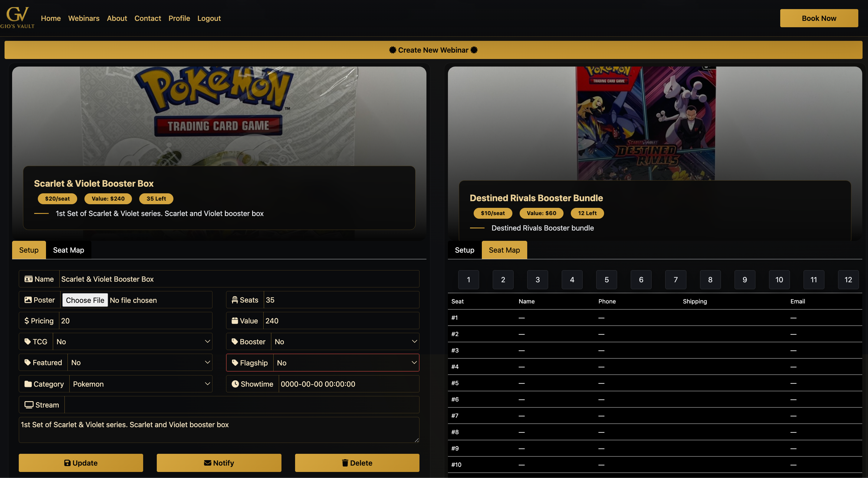Select seat 7 in seat map
Viewport: 868px width, 478px height.
675,280
